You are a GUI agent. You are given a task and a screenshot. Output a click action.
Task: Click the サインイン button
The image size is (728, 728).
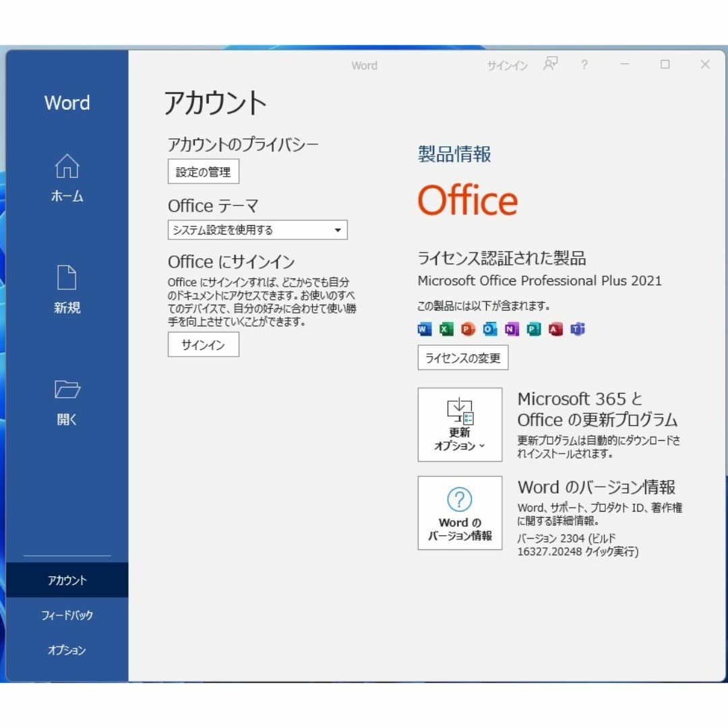[203, 344]
